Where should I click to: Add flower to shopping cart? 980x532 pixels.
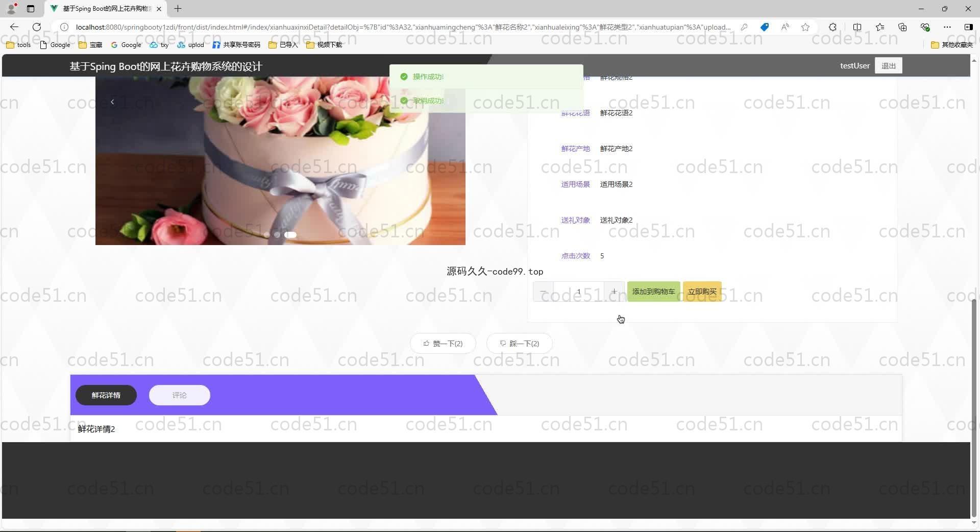tap(653, 292)
